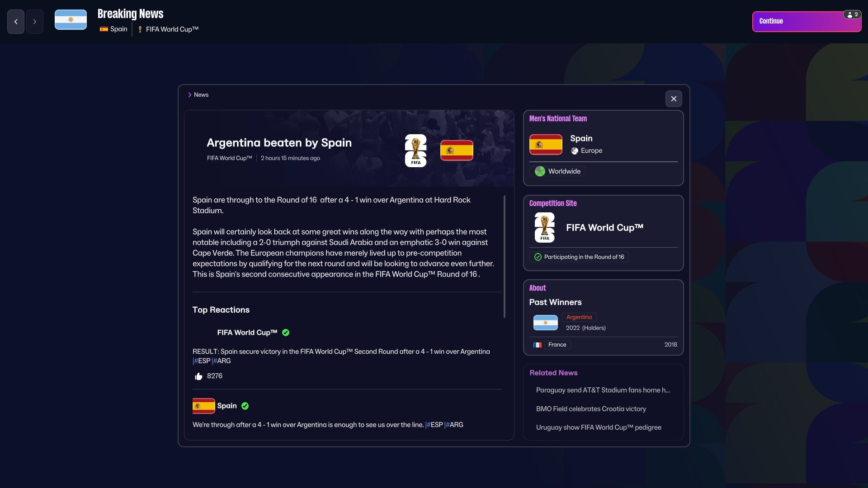Screen dimensions: 868x488
Task: Open the managers count badge on Continue
Action: point(852,14)
